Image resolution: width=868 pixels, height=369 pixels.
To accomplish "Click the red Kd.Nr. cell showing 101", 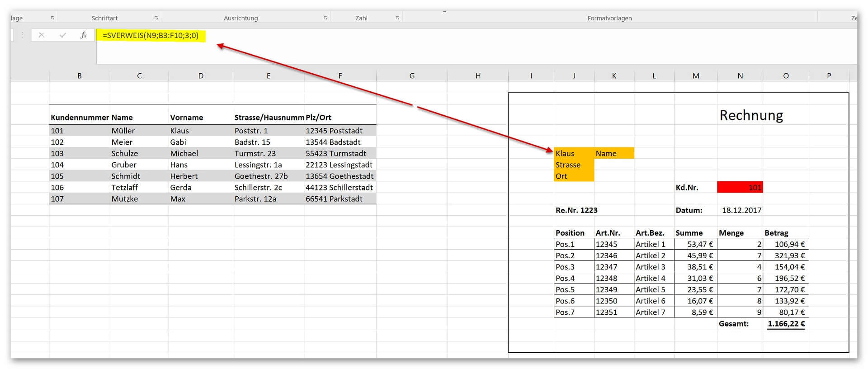I will point(740,187).
